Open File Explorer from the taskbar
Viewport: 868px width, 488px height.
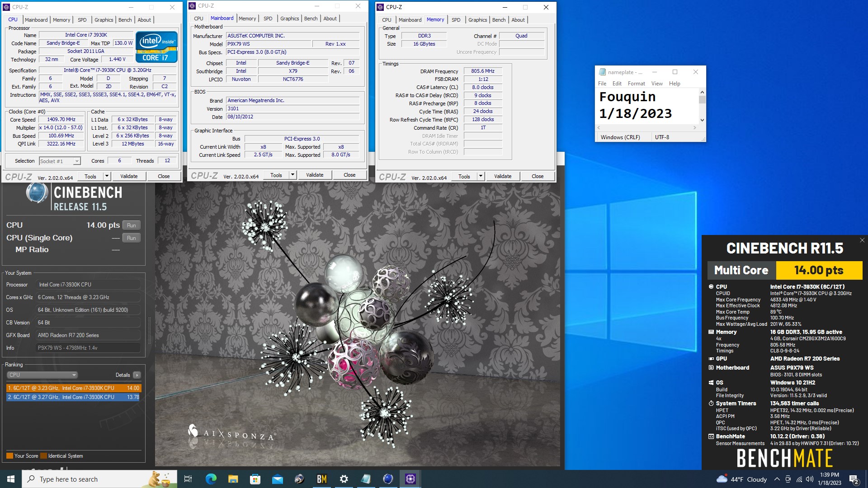pos(233,479)
